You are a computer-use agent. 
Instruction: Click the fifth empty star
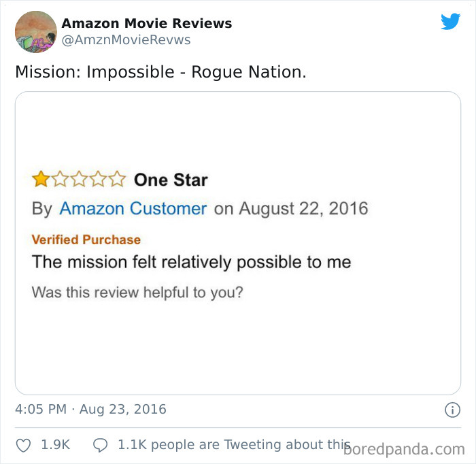click(117, 179)
